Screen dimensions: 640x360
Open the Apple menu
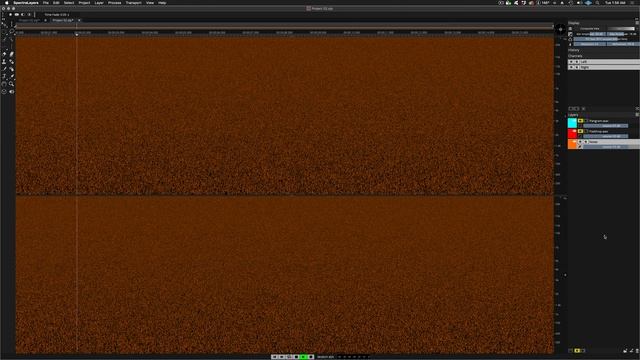coord(7,3)
